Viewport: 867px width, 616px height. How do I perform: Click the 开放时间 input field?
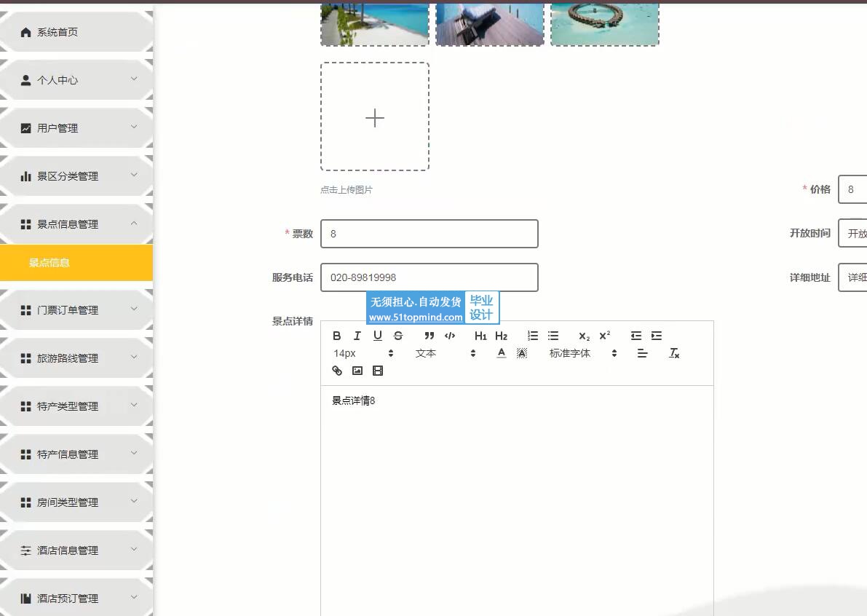coord(852,233)
